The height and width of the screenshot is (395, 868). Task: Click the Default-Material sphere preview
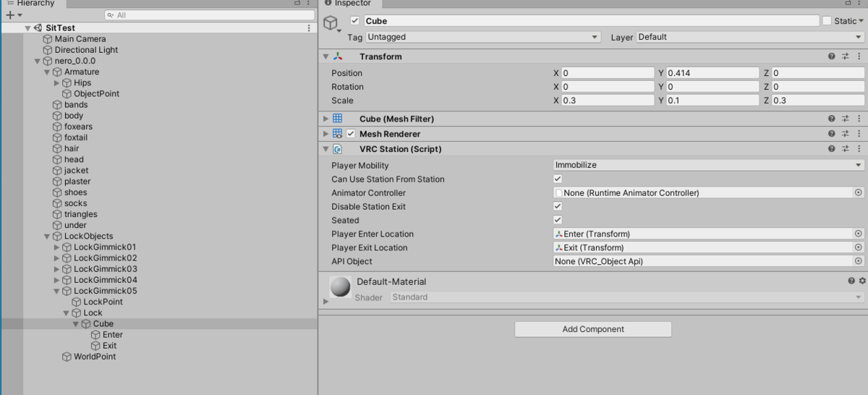[340, 287]
